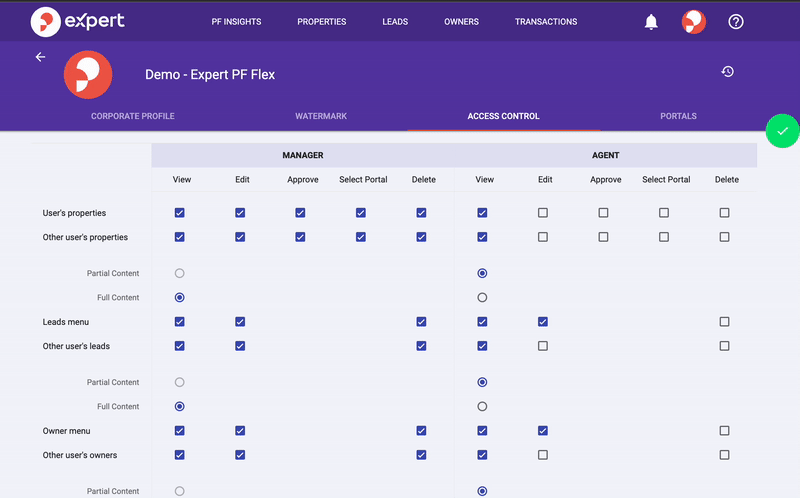
Task: Go to the Transactions page
Action: [x=546, y=22]
